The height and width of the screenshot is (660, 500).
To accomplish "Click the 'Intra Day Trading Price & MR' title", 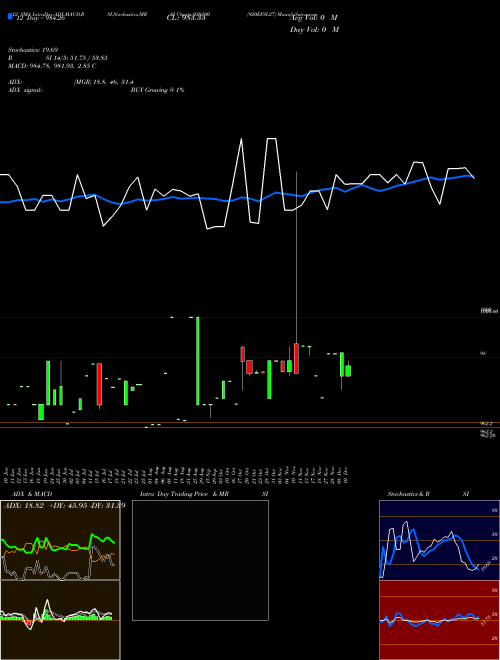I will coord(184,494).
